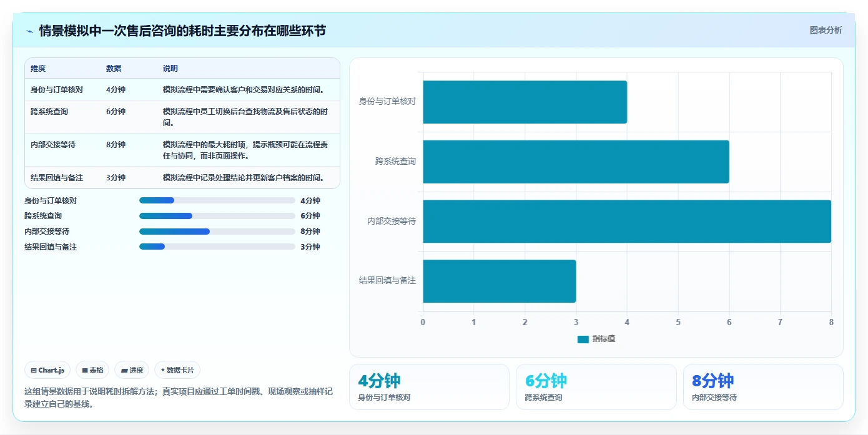
Task: Click the 6分钟 table cell
Action: 116,112
